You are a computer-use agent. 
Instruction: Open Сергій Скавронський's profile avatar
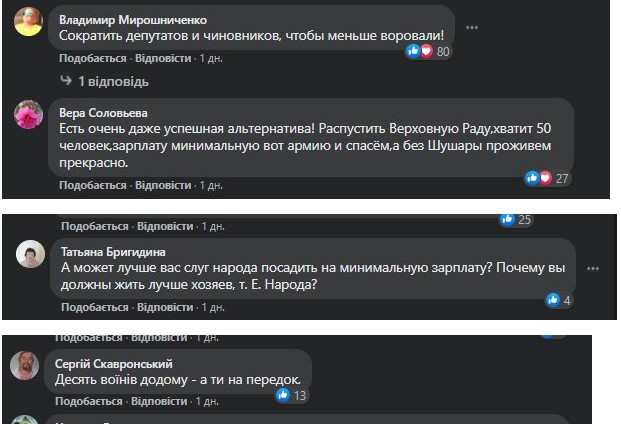pos(24,365)
